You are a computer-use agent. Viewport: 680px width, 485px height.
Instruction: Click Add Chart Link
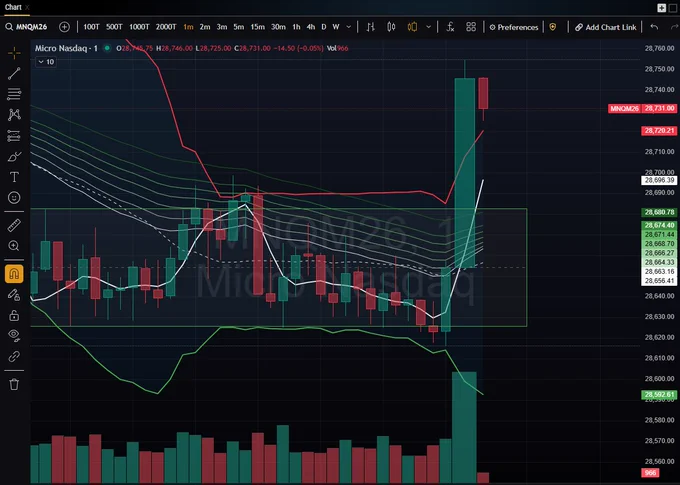(606, 27)
